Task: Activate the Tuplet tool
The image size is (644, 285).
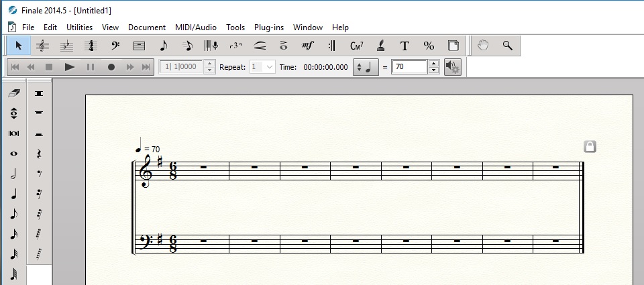Action: 235,46
